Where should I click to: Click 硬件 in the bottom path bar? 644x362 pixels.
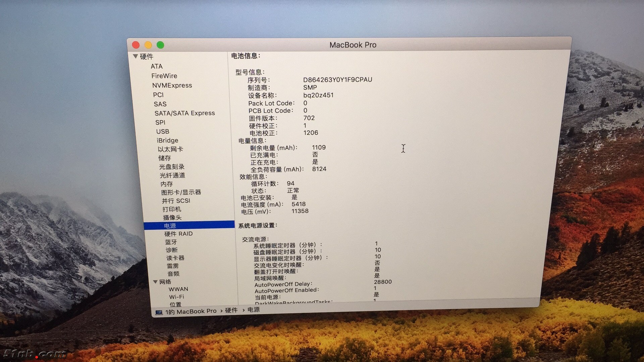click(x=231, y=310)
